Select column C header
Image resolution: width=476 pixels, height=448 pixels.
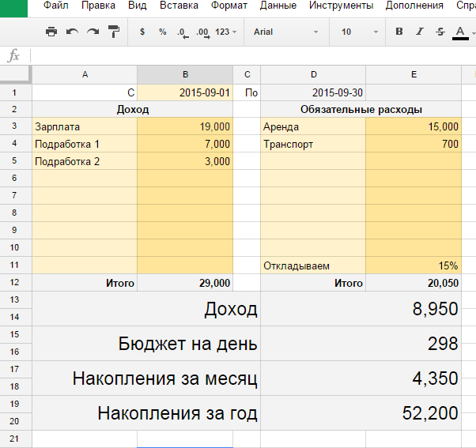point(247,74)
